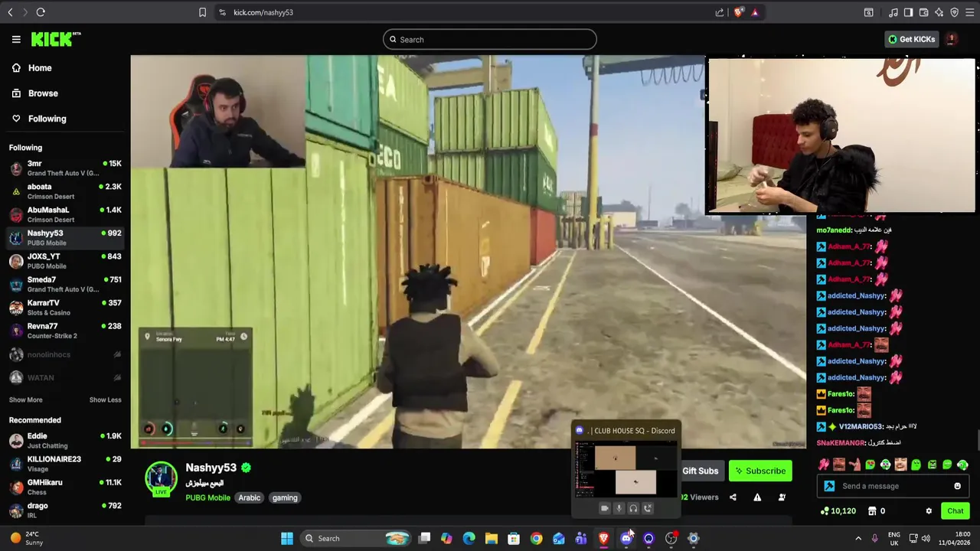The image size is (980, 551).
Task: Open KILLIONAIRE23 recommended channel
Action: pos(65,464)
